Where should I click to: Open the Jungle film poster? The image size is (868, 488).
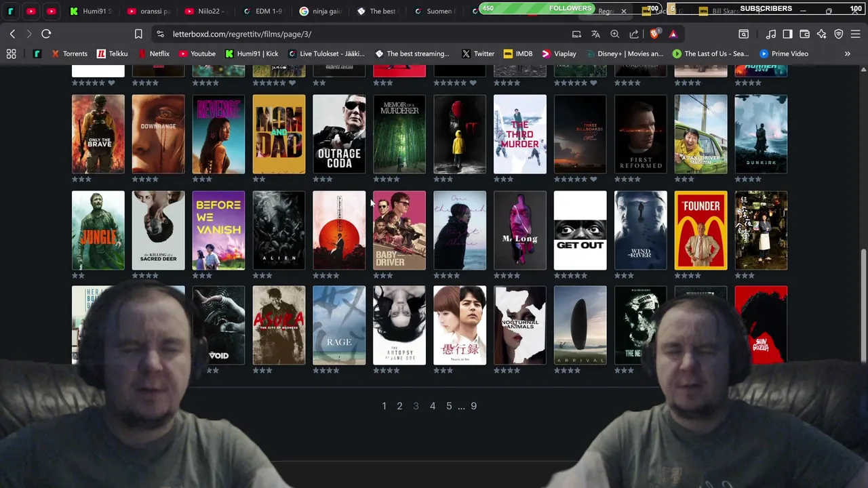pos(98,230)
